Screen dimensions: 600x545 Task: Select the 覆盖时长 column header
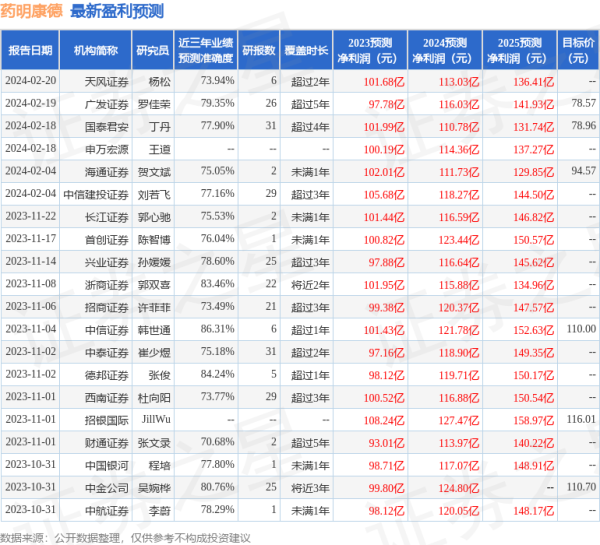pyautogui.click(x=306, y=50)
